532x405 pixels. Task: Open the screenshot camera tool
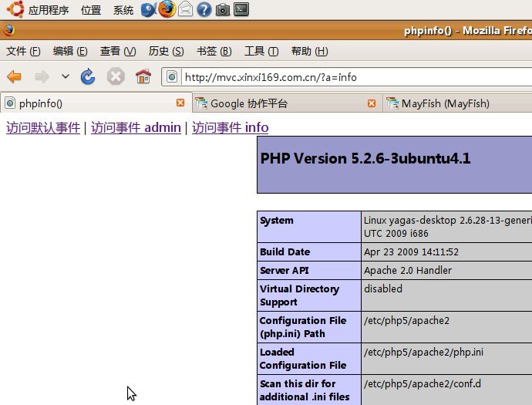click(x=223, y=9)
